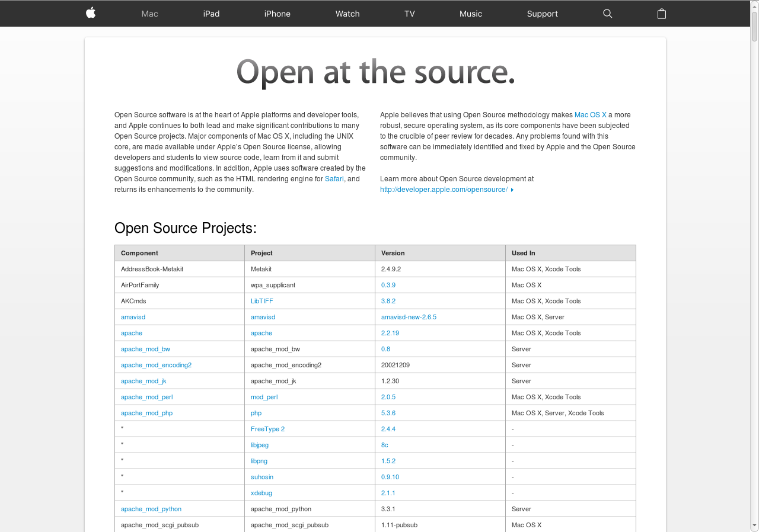The width and height of the screenshot is (759, 532).
Task: Open the FreeType 2 project link
Action: pyautogui.click(x=267, y=429)
